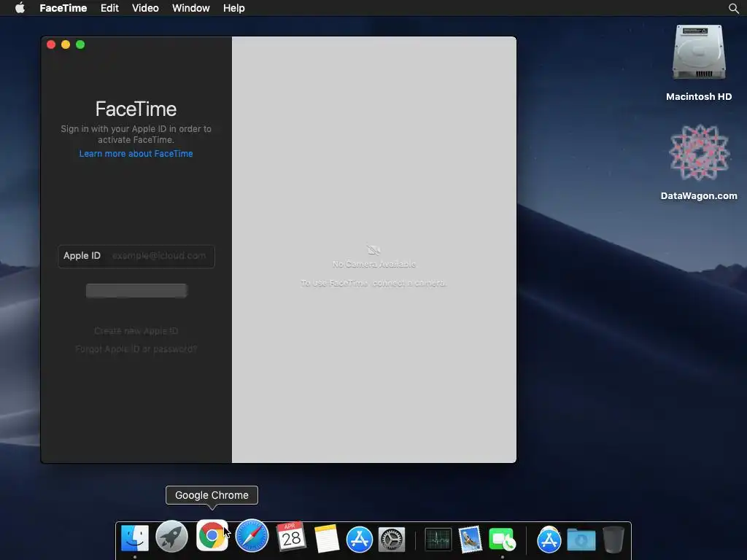Screen dimensions: 747x560
Task: Open Safari compass icon in Dock
Action: coord(252,536)
